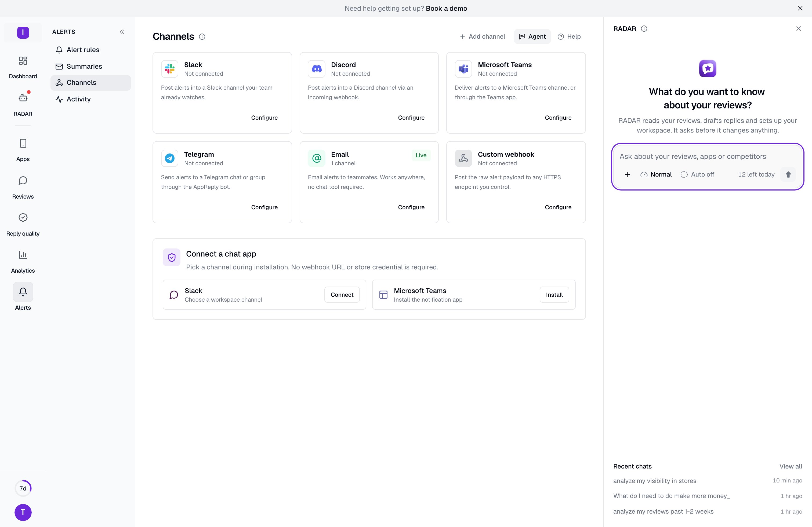Viewport: 812px width, 527px height.
Task: Configure the Discord channel card
Action: click(x=411, y=118)
